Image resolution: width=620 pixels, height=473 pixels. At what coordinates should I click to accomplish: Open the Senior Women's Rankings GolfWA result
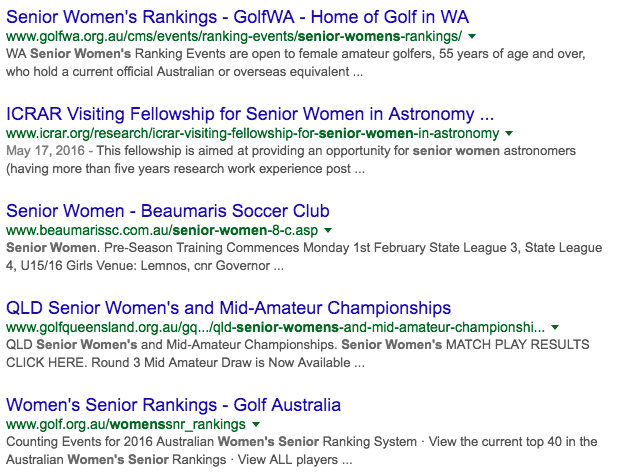[x=237, y=17]
